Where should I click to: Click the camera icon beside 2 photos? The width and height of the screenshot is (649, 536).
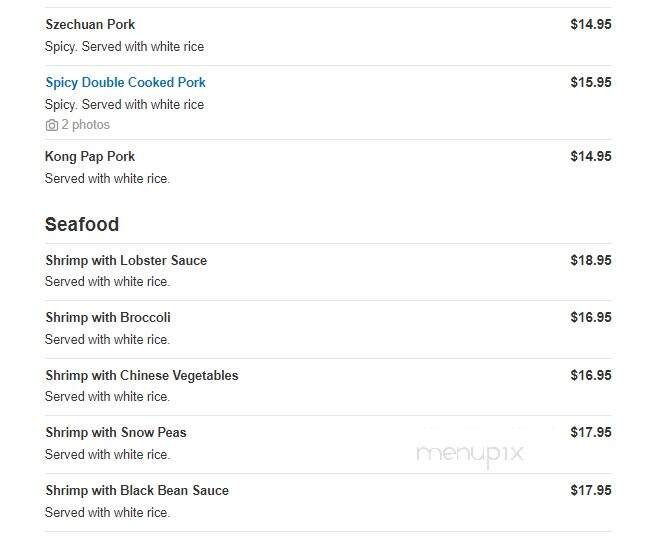(52, 125)
